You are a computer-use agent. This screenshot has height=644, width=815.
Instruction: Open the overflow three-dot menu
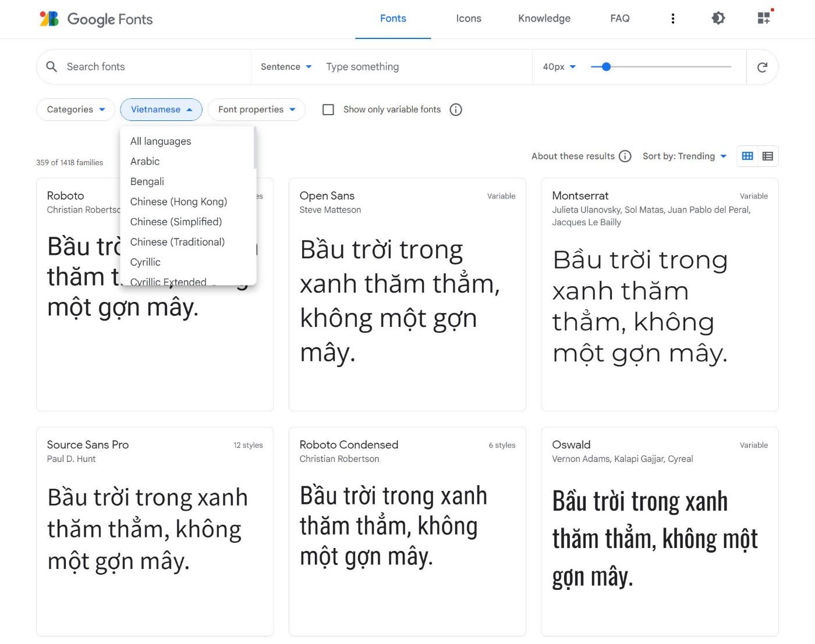673,18
